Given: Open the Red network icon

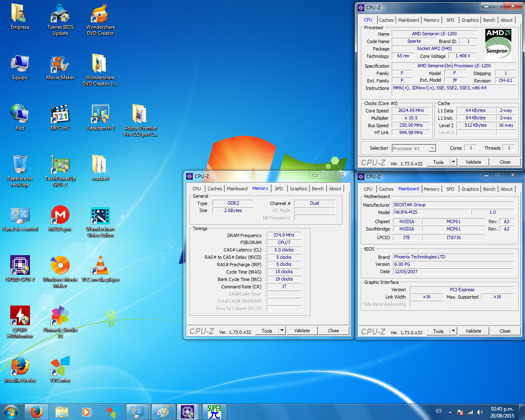Looking at the screenshot, I should pyautogui.click(x=20, y=118).
